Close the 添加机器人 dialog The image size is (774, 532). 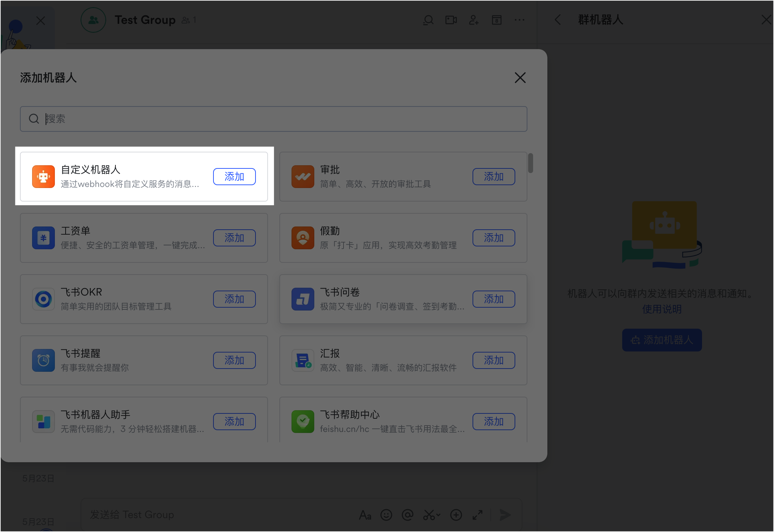tap(520, 78)
